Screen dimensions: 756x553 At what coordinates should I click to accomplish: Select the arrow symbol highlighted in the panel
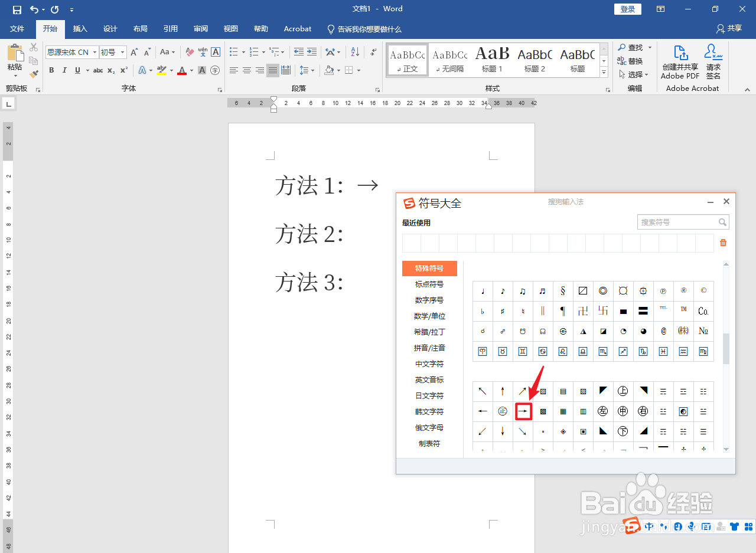click(x=523, y=411)
